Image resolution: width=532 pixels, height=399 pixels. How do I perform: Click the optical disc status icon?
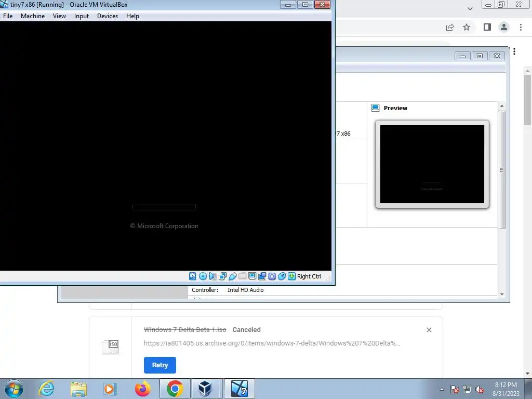pyautogui.click(x=203, y=276)
